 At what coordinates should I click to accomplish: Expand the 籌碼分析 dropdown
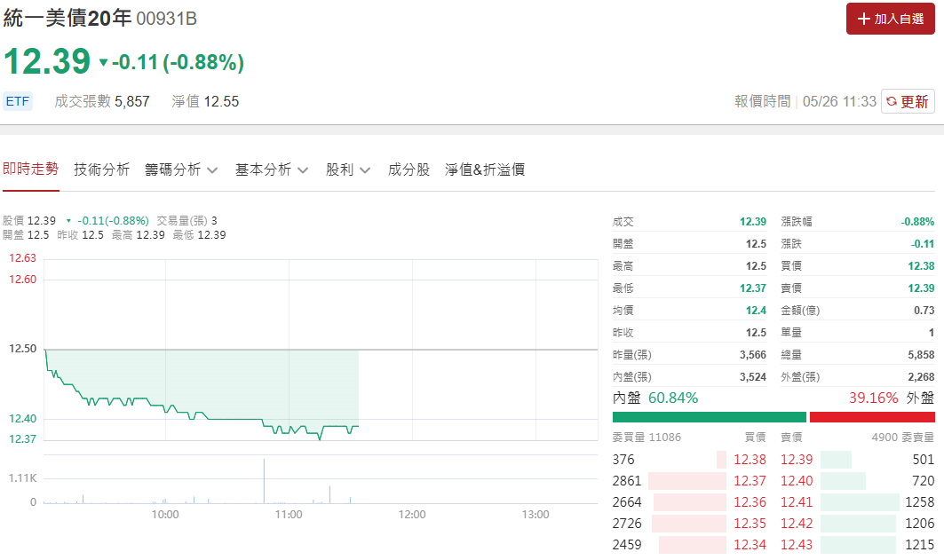(x=181, y=170)
